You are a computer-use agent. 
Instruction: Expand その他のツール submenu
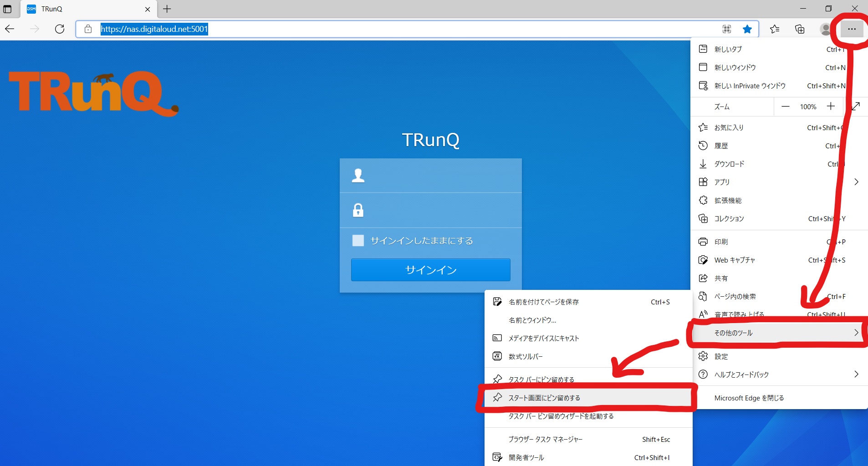779,333
